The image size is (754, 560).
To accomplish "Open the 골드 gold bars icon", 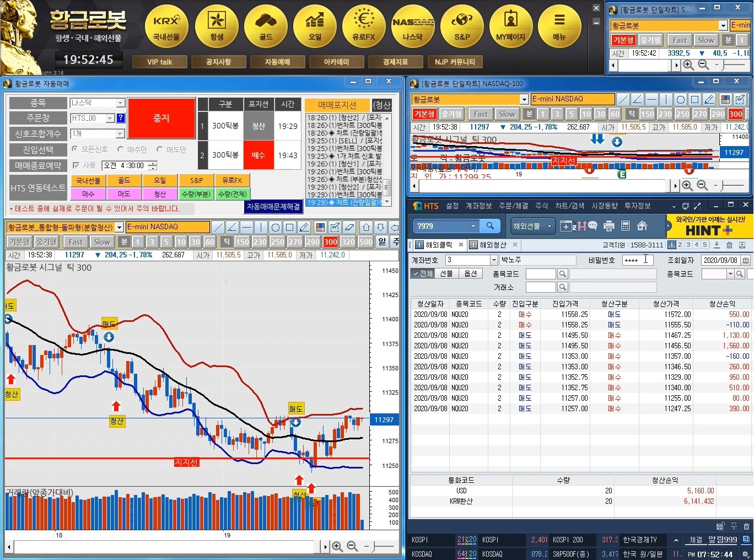I will coord(266,25).
